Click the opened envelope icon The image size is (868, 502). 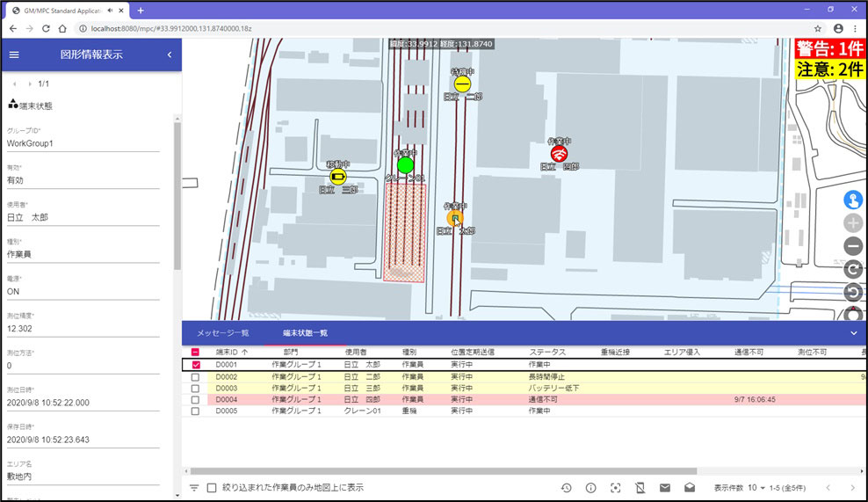pyautogui.click(x=690, y=488)
